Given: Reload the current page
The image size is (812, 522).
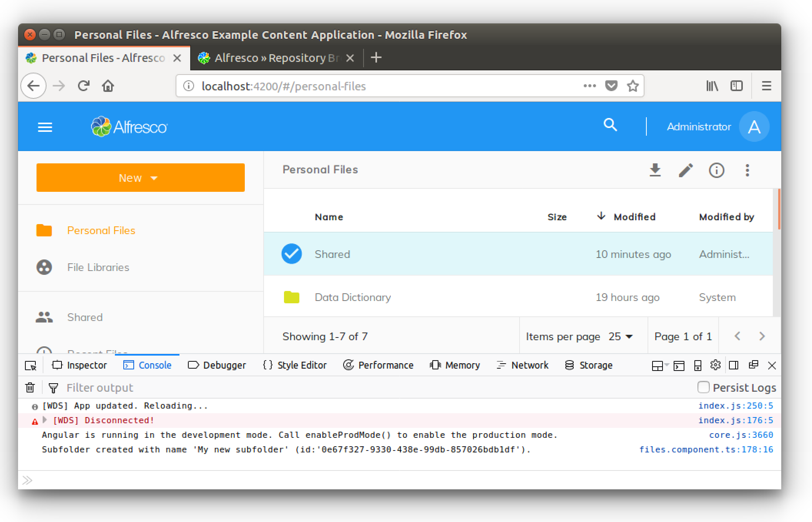Looking at the screenshot, I should (83, 86).
